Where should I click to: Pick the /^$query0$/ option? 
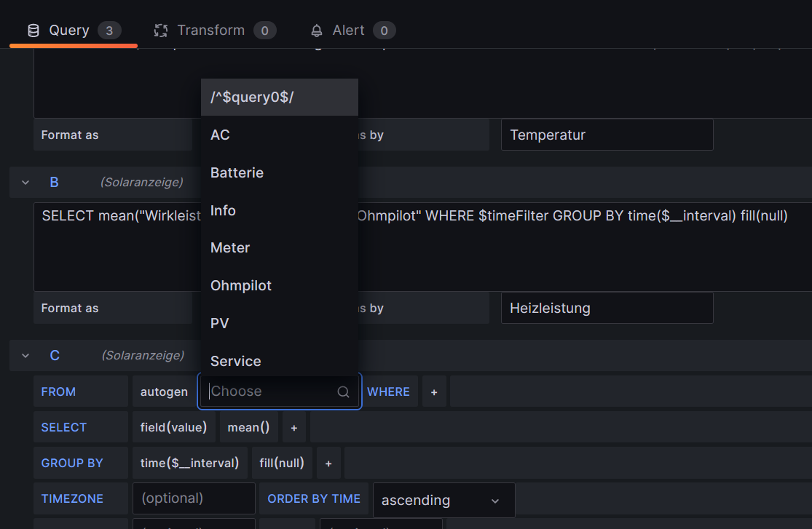(251, 97)
